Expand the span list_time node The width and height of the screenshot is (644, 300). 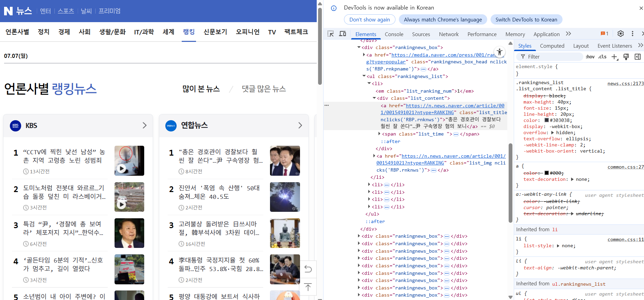379,134
